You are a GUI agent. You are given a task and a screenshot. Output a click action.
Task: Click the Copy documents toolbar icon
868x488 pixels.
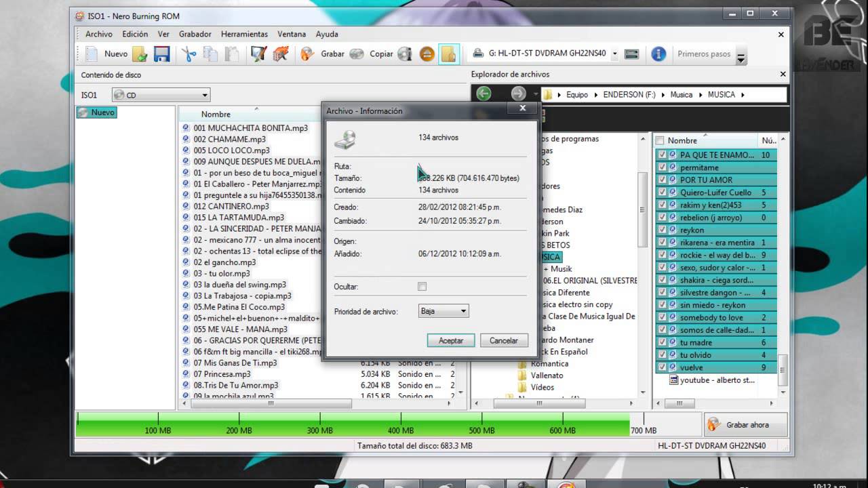[210, 54]
